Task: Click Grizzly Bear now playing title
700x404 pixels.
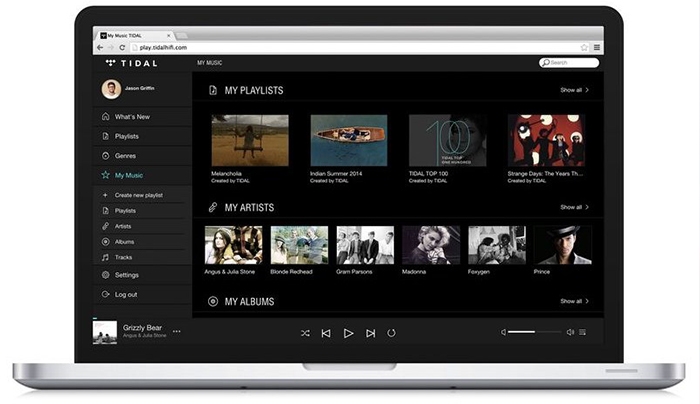Action: point(142,328)
